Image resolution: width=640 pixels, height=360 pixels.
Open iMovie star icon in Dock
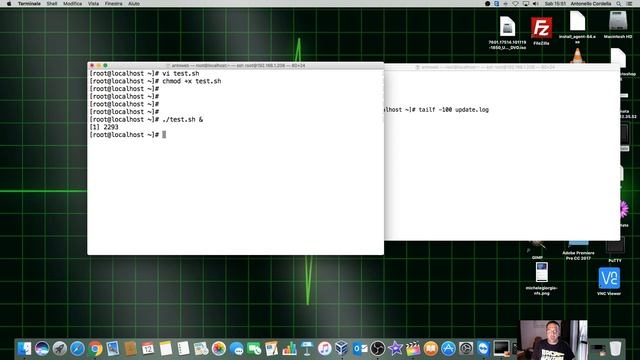[395, 349]
